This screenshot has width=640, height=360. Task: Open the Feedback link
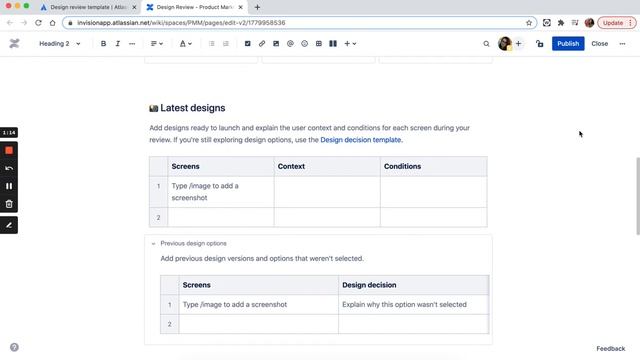coord(611,349)
